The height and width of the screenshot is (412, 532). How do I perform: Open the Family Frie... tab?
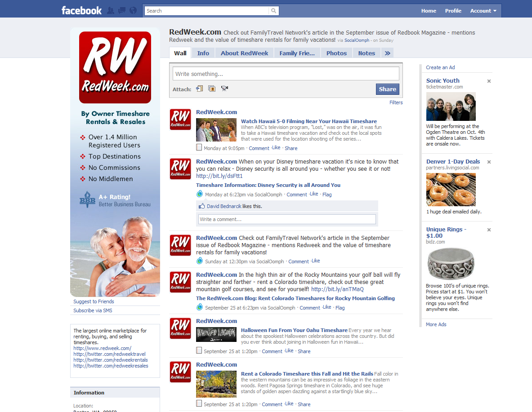point(297,53)
